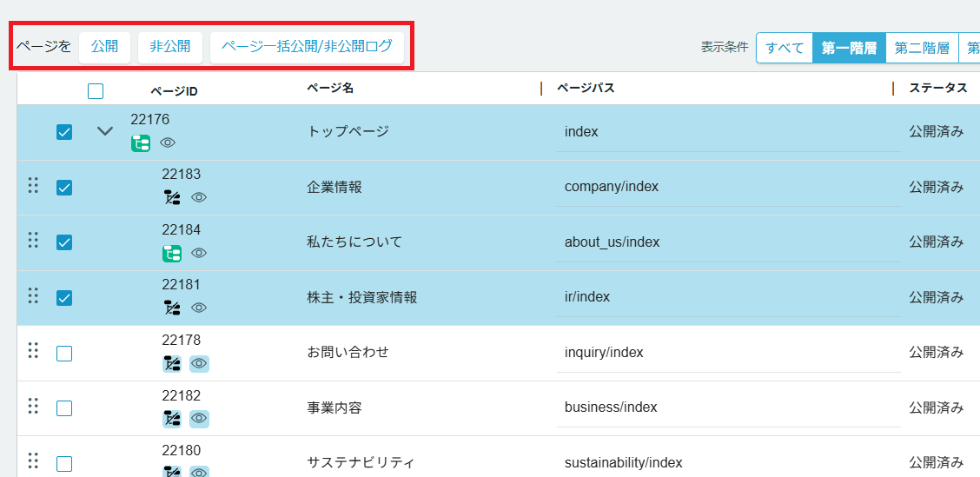The height and width of the screenshot is (477, 980).
Task: Check the お問い合わせ row checkbox
Action: click(64, 354)
